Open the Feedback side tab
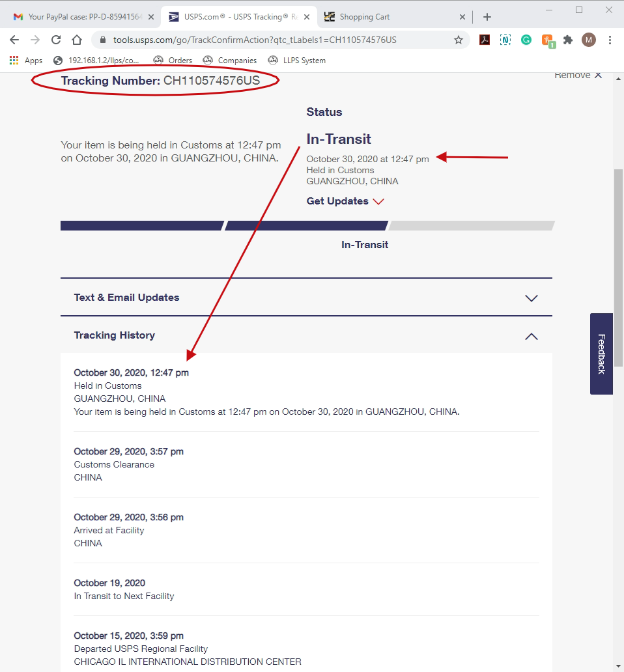Viewport: 624px width, 672px height. click(x=601, y=354)
